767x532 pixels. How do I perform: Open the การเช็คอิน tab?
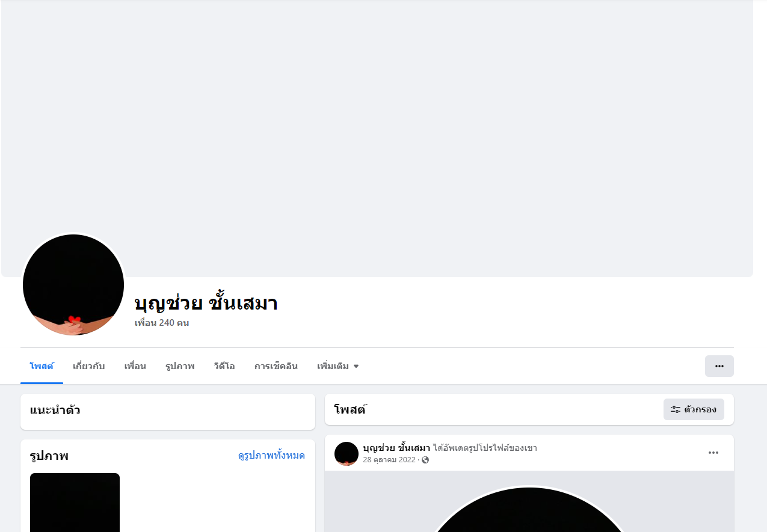[276, 366]
